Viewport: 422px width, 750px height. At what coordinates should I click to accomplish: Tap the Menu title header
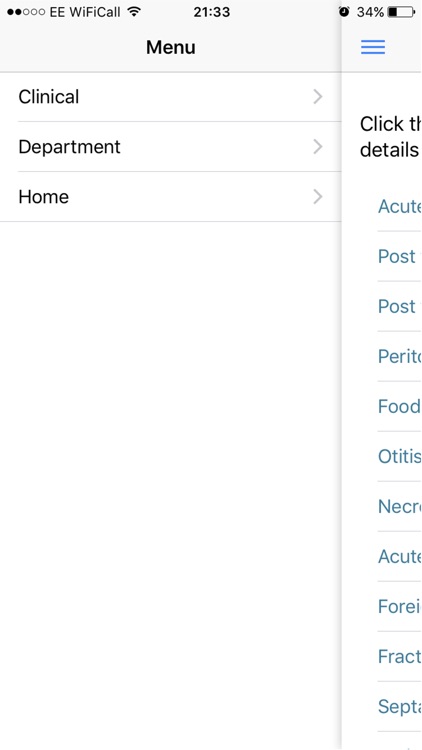pos(171,47)
